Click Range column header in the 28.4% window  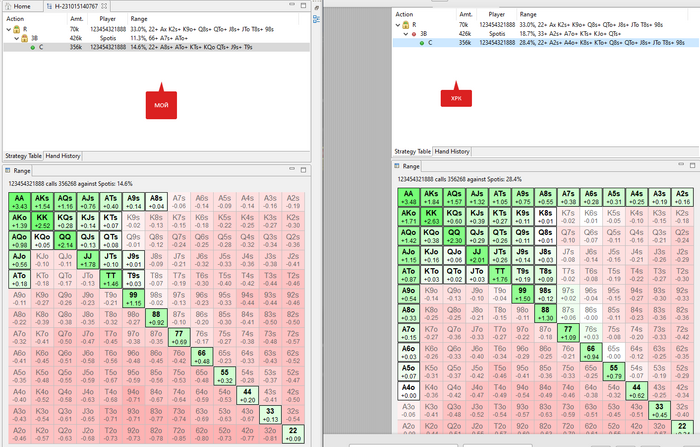(x=528, y=14)
